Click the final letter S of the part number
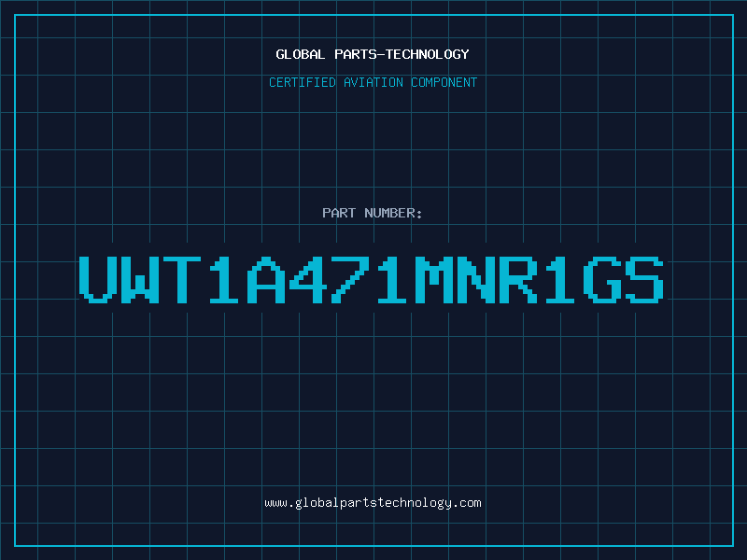 click(x=644, y=280)
